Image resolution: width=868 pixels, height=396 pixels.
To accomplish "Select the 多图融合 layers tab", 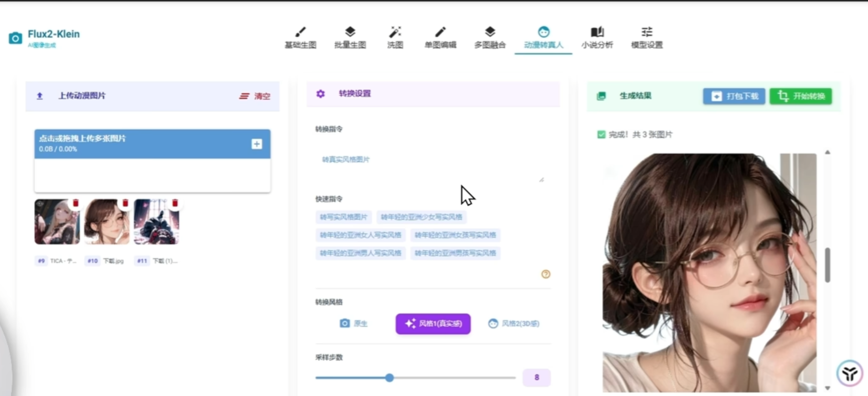I will pos(490,38).
